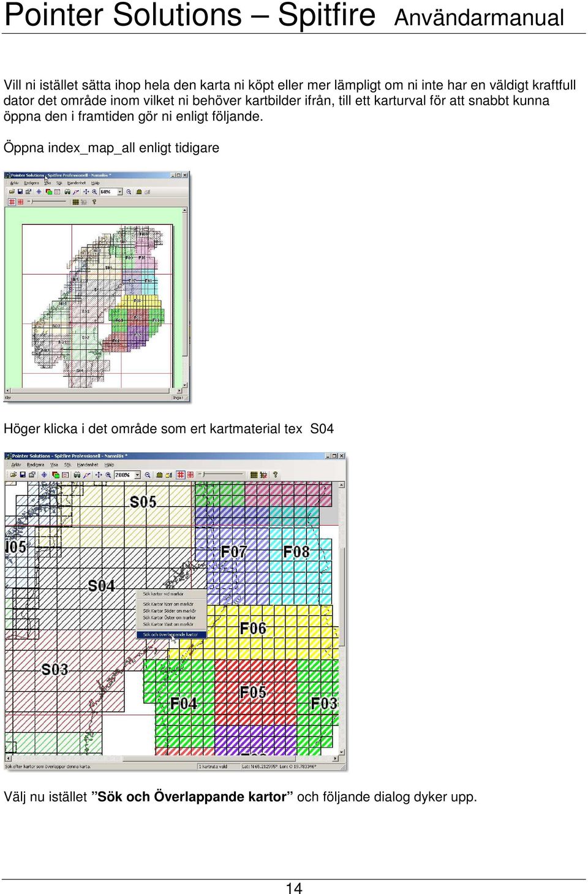Click the Lat/Lon coordinates in status bar

pos(279,766)
